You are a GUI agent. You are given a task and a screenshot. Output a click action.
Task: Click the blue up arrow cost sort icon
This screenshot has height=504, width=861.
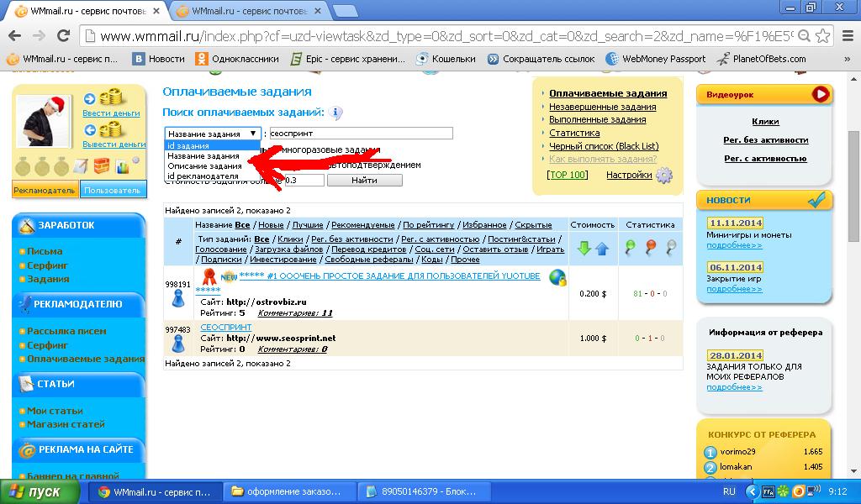click(x=601, y=249)
